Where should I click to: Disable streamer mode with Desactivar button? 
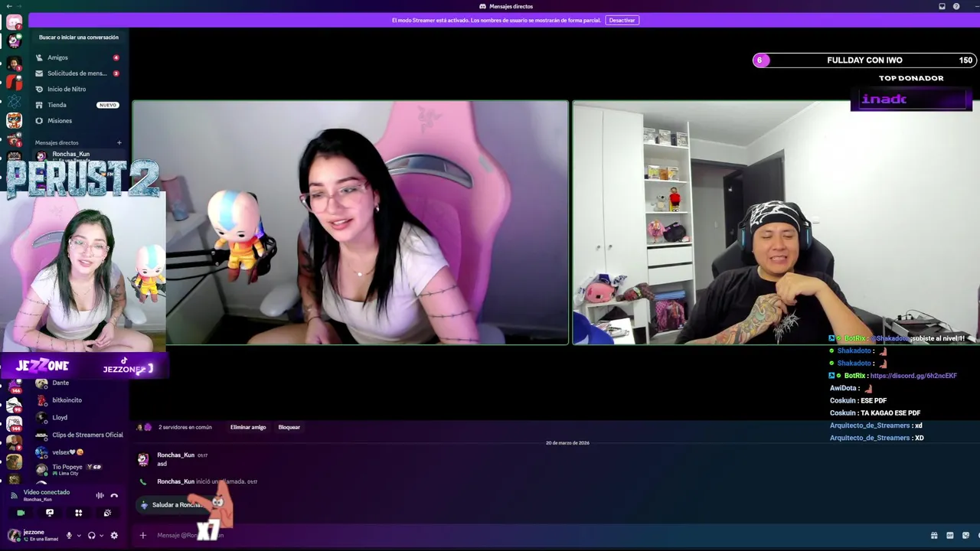click(x=622, y=20)
